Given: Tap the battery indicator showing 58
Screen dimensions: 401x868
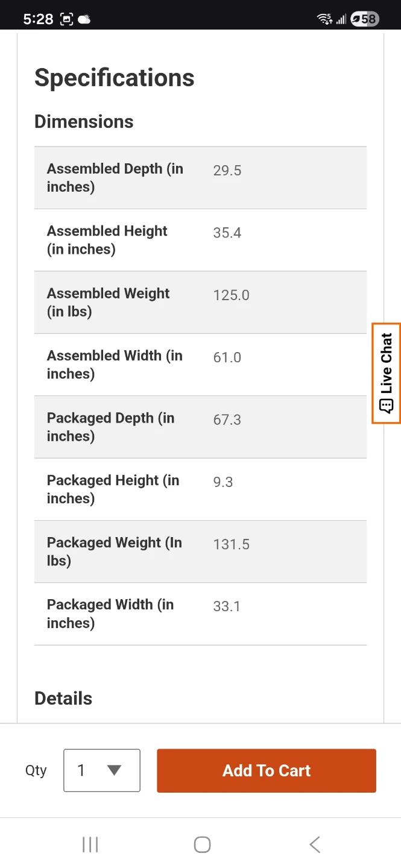Looking at the screenshot, I should pos(365,19).
